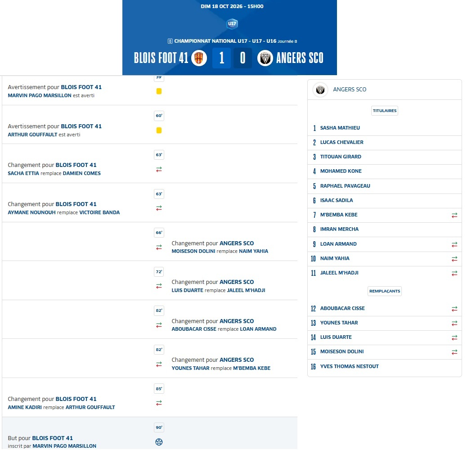Click substitution icon for Aymane Nounouh change

pos(159,208)
